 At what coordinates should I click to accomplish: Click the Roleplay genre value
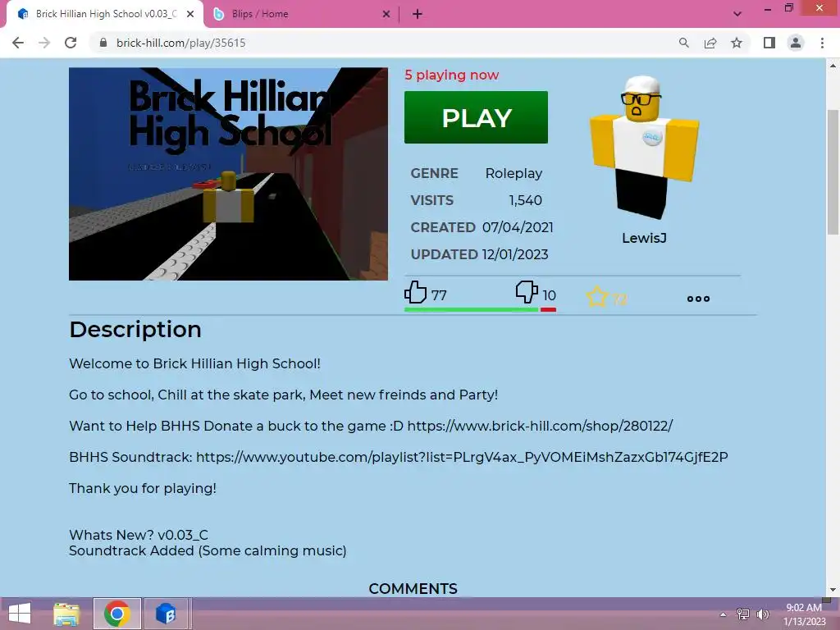[x=514, y=174]
